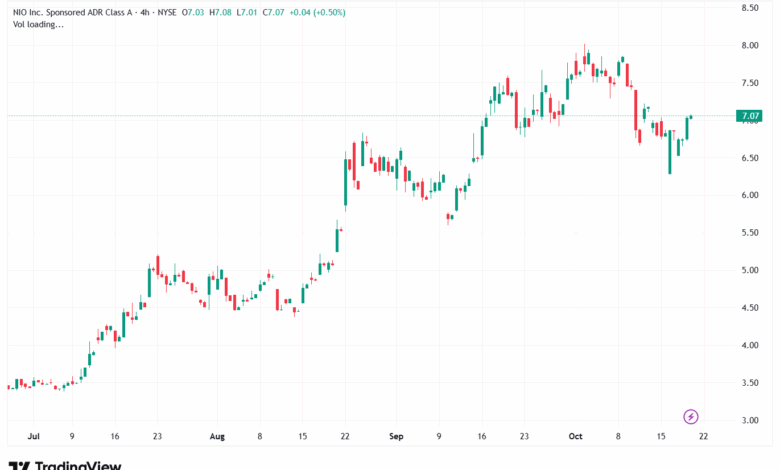Click the 3.00 price axis label
This screenshot has height=470, width=780.
(x=750, y=420)
